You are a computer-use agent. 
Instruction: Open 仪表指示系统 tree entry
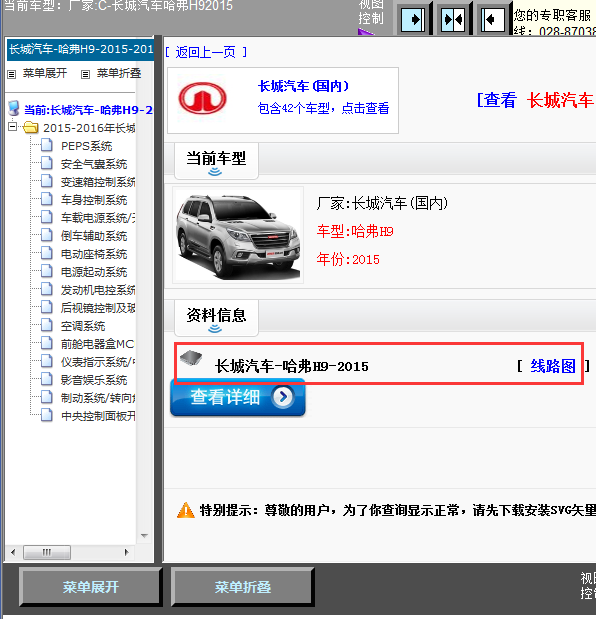(98, 362)
